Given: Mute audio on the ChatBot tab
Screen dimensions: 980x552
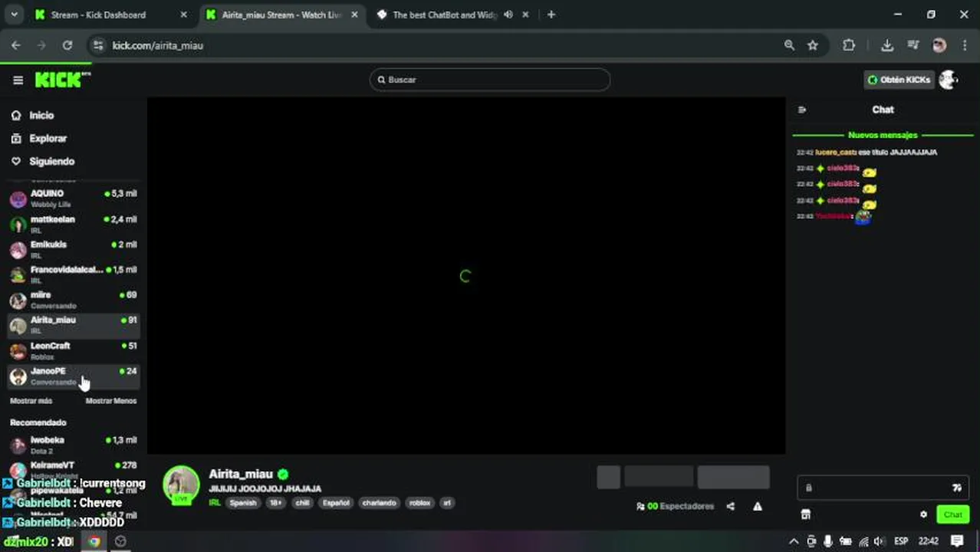Looking at the screenshot, I should (508, 15).
